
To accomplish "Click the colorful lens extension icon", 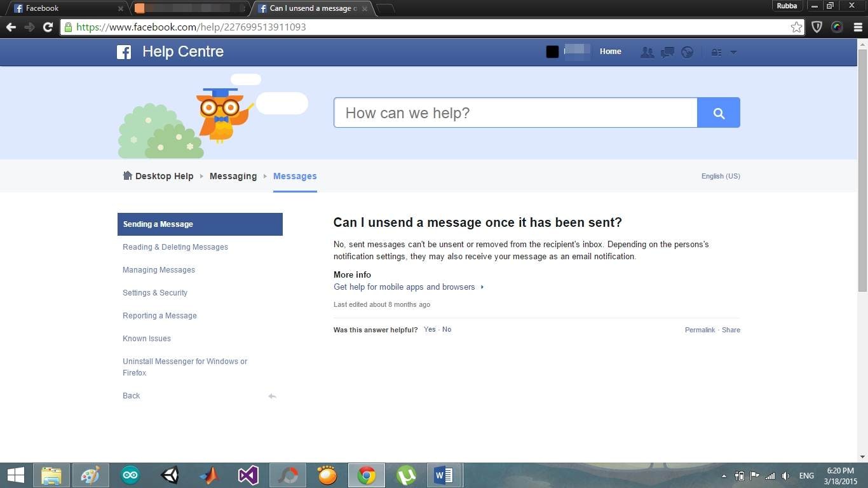I will (837, 27).
